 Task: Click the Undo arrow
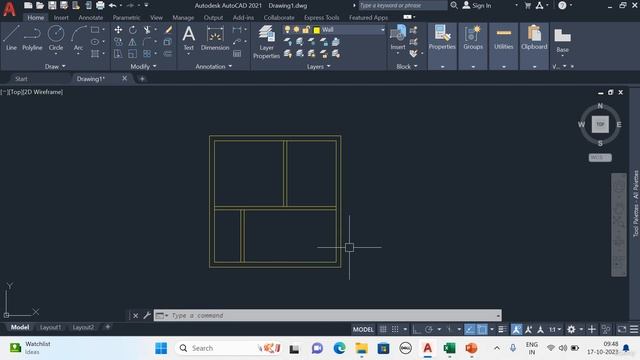tap(112, 5)
